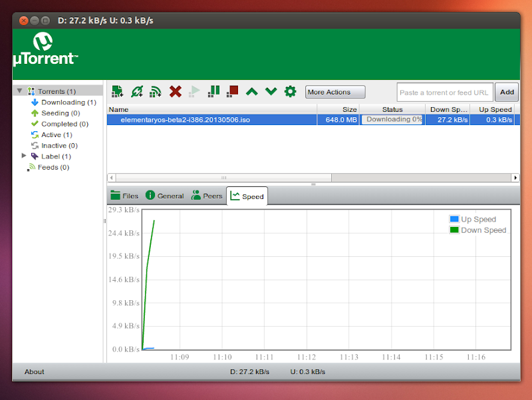Open the More Actions dropdown
Screen dimensions: 532x400
click(x=335, y=92)
